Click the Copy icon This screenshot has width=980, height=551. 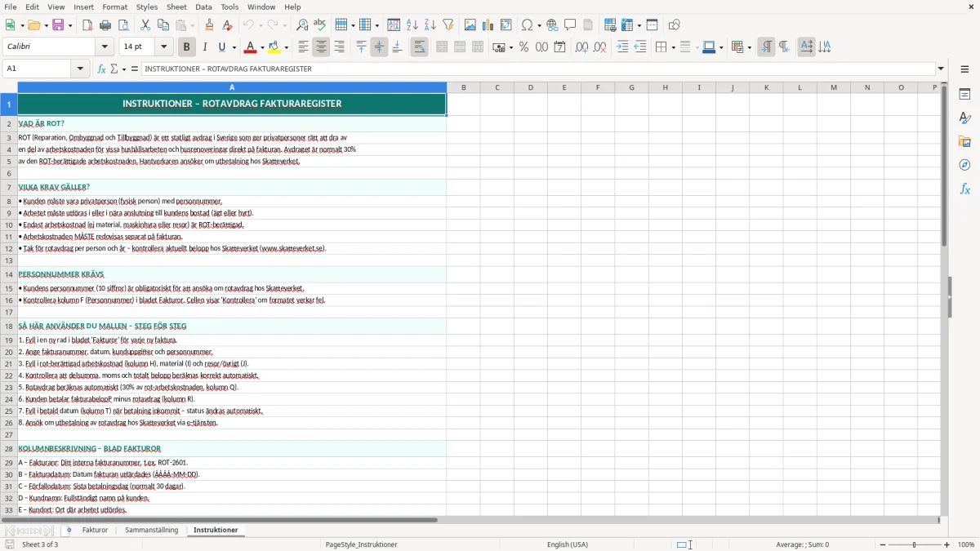click(x=163, y=25)
